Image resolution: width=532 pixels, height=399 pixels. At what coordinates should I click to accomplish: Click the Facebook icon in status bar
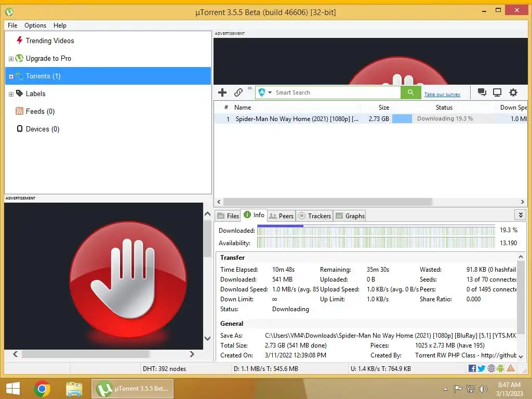click(472, 368)
